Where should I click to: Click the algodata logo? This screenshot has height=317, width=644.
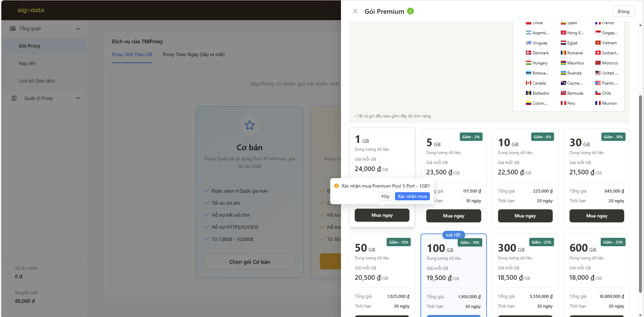pyautogui.click(x=31, y=10)
